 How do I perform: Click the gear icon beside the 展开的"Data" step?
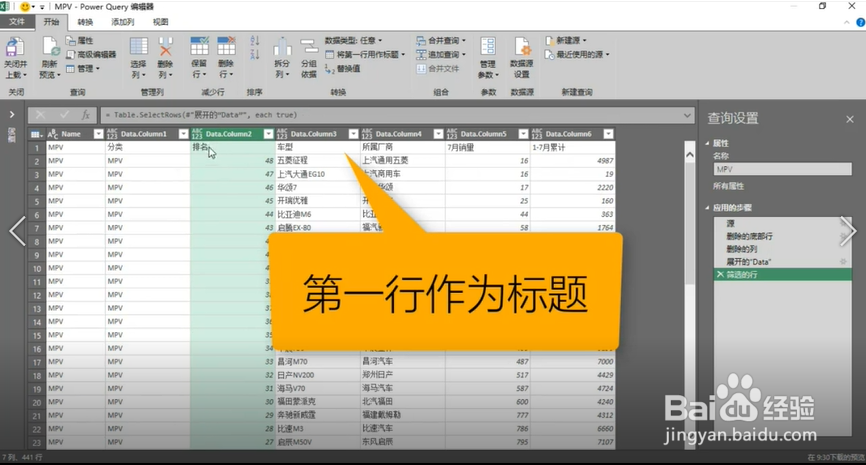843,262
